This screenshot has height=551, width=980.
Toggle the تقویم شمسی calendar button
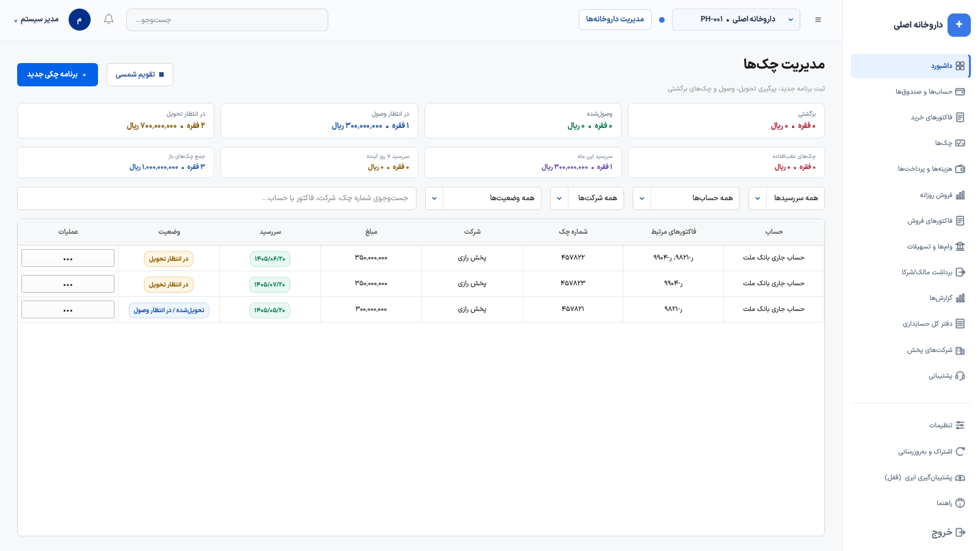[140, 75]
